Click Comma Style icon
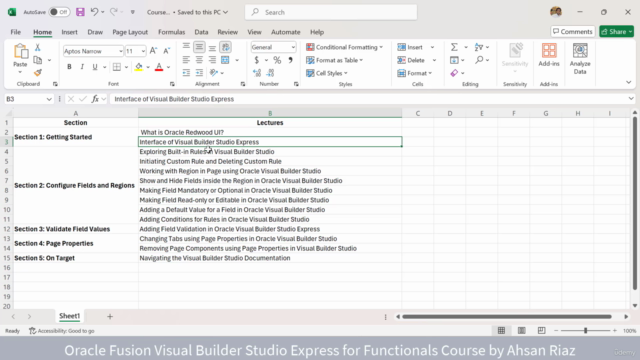Viewport: 640px width, 360px height. click(x=290, y=60)
